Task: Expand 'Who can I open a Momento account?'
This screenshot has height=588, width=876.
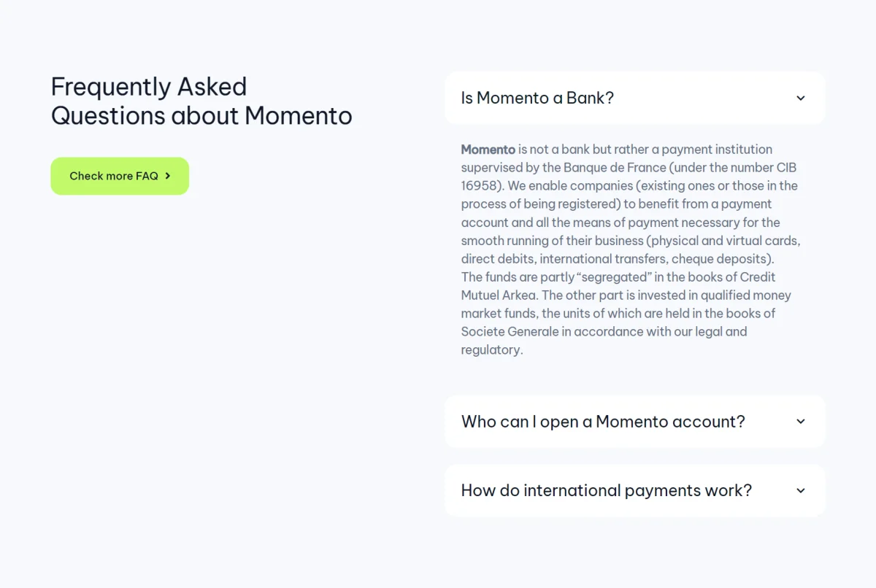Action: pyautogui.click(x=634, y=421)
